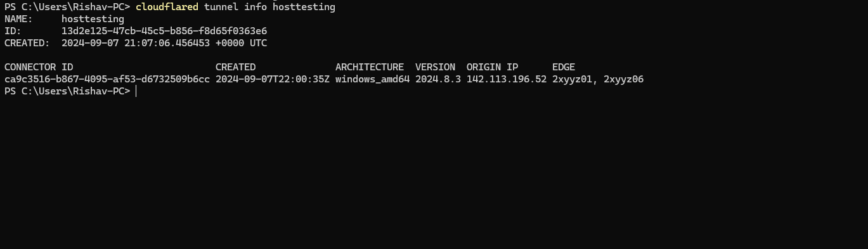Click the 2024-09-07T22:00:35Z timestamp
868x249 pixels.
pyautogui.click(x=273, y=79)
